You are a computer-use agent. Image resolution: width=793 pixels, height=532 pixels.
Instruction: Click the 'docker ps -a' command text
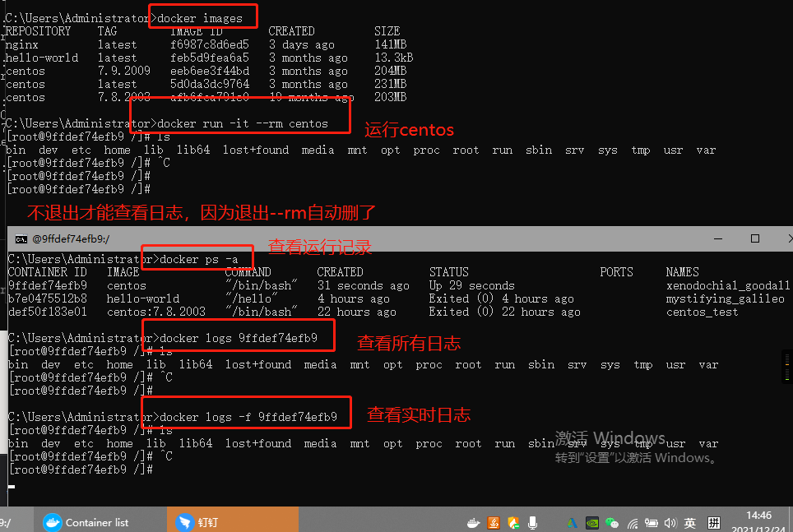click(199, 260)
